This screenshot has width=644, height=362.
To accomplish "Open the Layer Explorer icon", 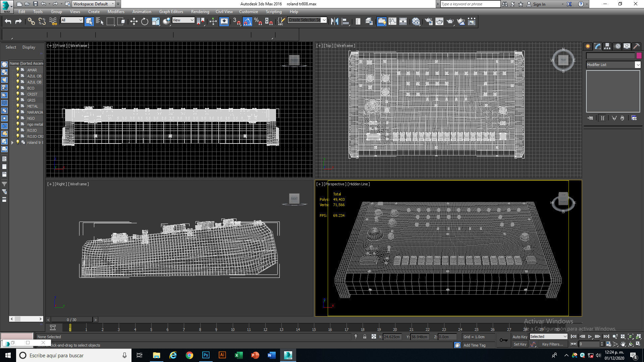I will point(369,21).
